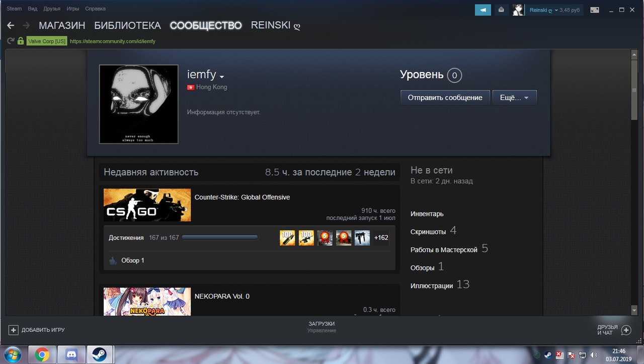This screenshot has width=644, height=364.
Task: Open the Обзор 1 review link
Action: 133,260
